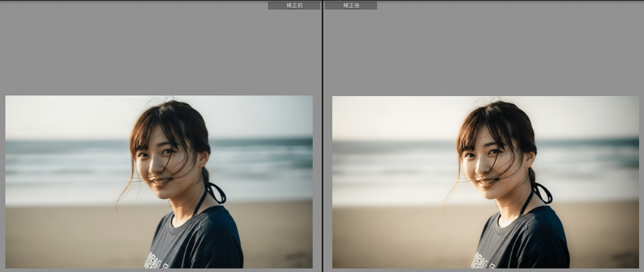Click the sandy beach in the 補正後 photo
The height and width of the screenshot is (272, 644).
pos(397,236)
